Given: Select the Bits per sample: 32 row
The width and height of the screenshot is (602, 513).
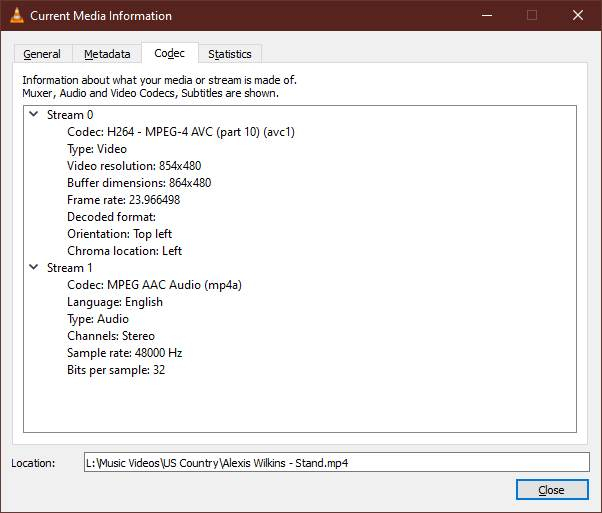Looking at the screenshot, I should coord(116,370).
